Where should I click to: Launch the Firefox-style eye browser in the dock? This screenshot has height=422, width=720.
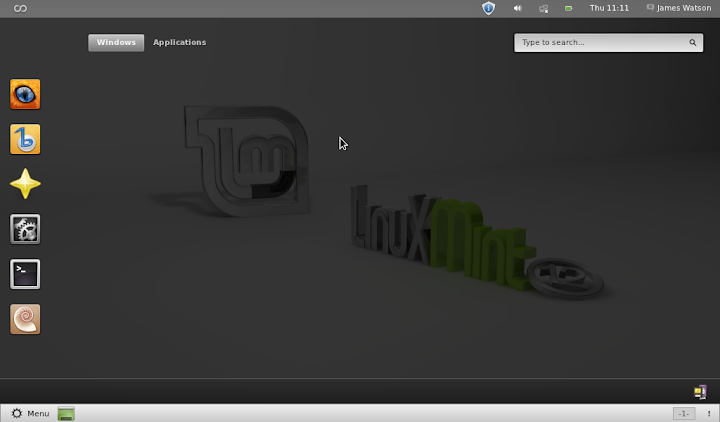[25, 94]
